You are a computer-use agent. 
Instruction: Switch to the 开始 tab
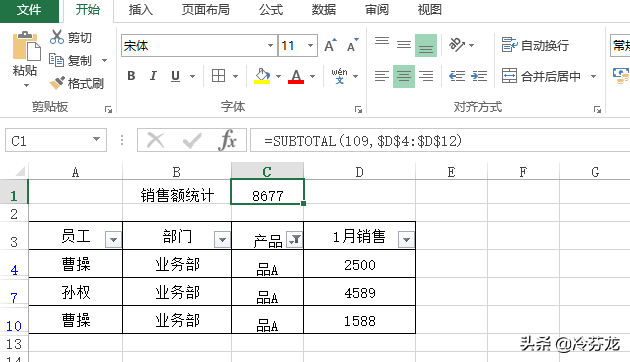point(87,10)
